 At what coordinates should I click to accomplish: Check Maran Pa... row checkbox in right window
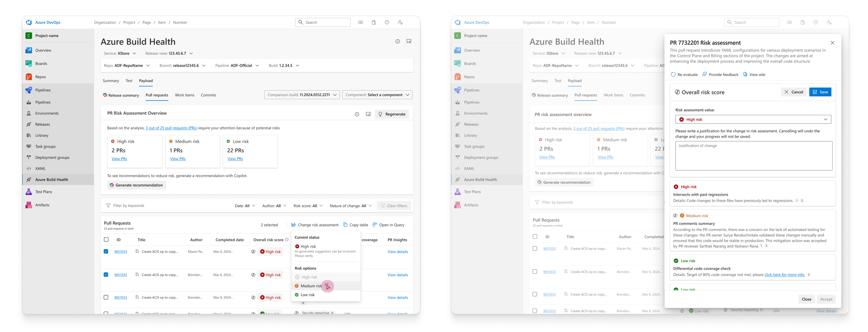point(535,248)
